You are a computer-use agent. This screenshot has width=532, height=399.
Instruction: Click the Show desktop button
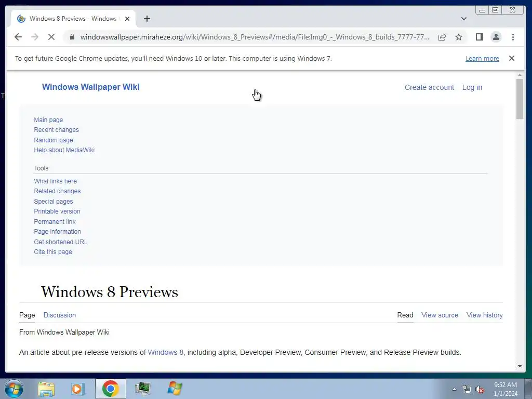pos(528,389)
